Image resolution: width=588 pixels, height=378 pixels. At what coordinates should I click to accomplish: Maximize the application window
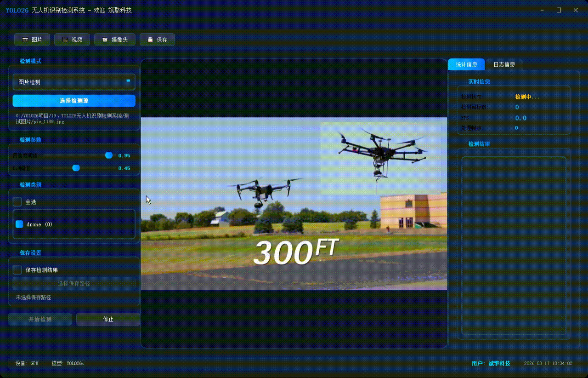coord(559,10)
